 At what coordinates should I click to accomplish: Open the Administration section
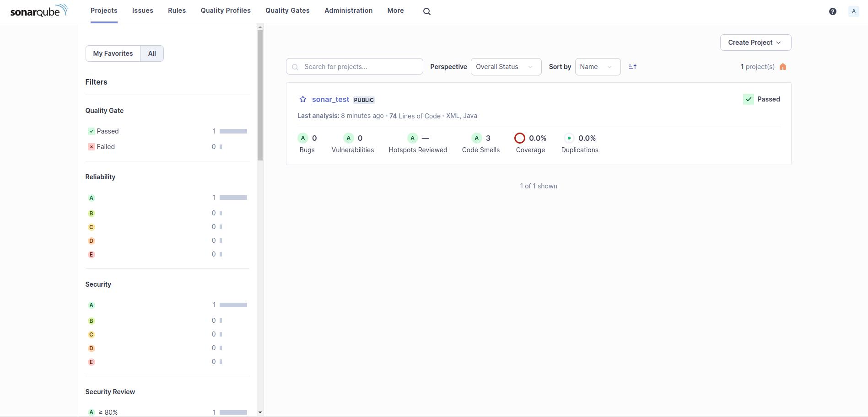click(x=348, y=11)
